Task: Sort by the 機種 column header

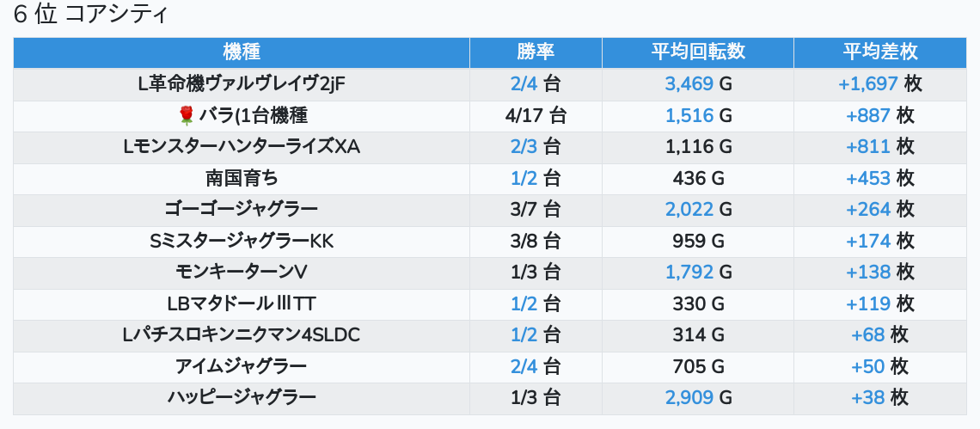Action: pyautogui.click(x=241, y=52)
